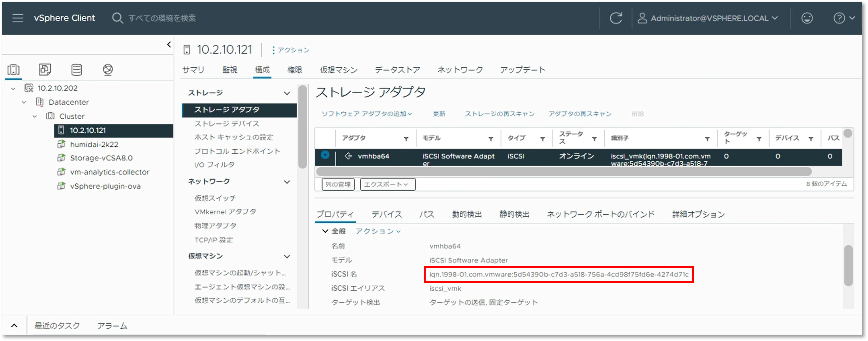Open the hamburger navigation menu
The height and width of the screenshot is (341, 868).
pyautogui.click(x=18, y=18)
